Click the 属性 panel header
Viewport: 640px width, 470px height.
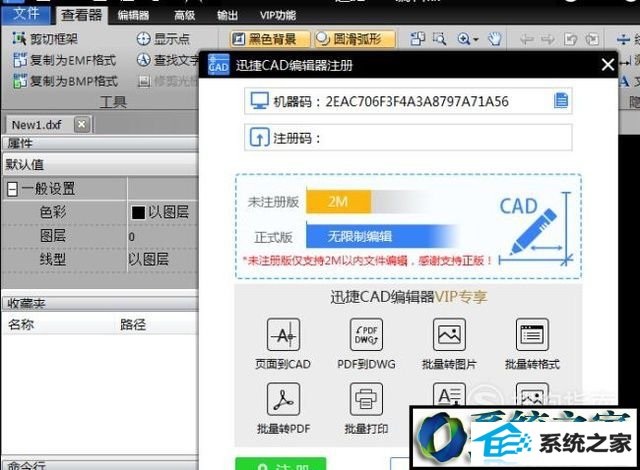pyautogui.click(x=100, y=143)
